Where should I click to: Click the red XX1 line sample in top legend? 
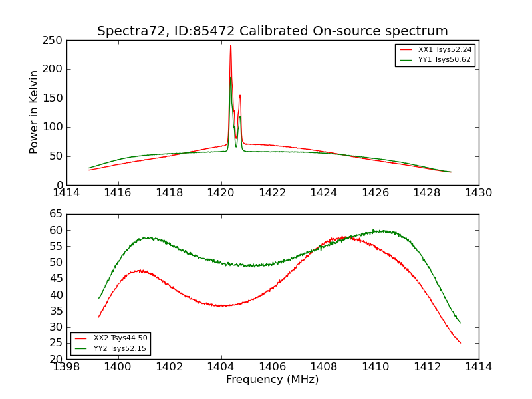tap(406, 49)
